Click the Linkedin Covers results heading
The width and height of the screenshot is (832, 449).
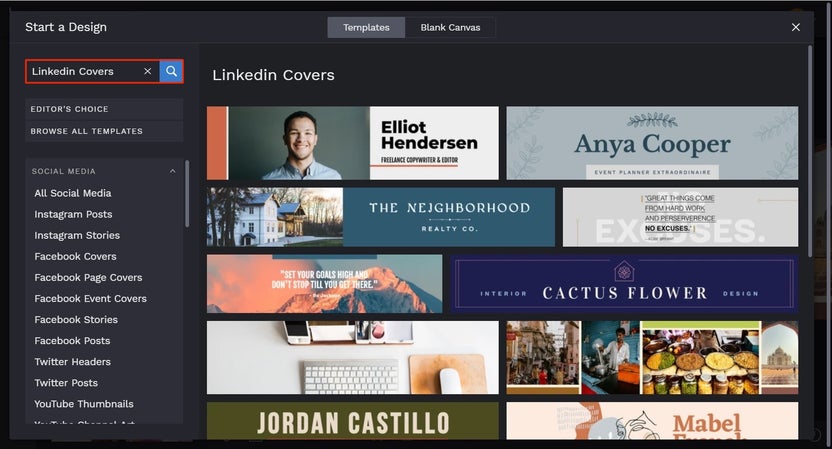(x=273, y=75)
